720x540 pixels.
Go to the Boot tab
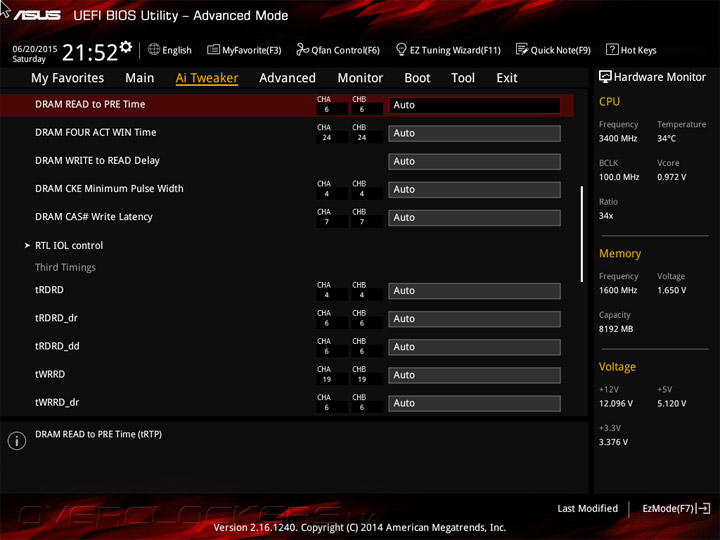tap(417, 78)
